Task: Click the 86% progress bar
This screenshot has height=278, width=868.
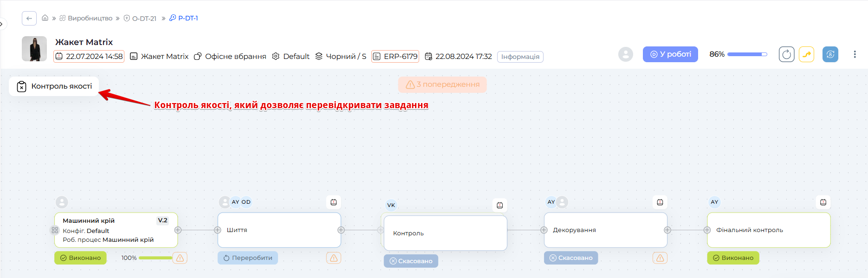Action: click(747, 54)
